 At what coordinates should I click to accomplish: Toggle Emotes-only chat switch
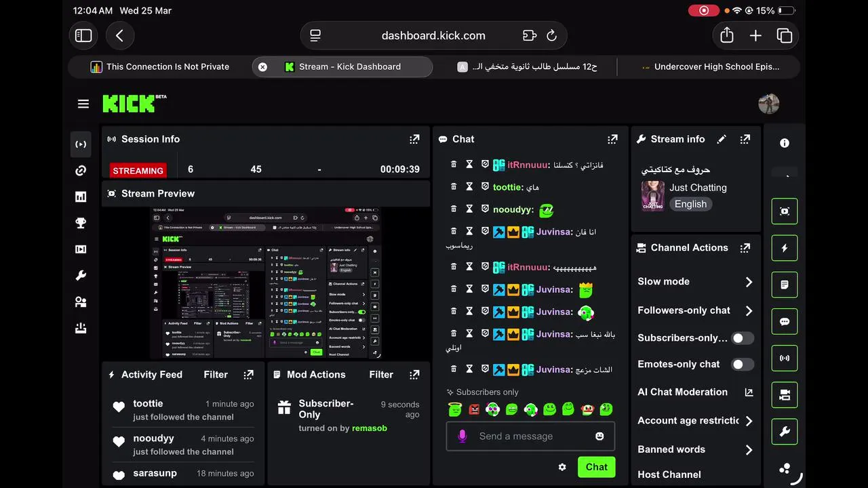point(743,364)
